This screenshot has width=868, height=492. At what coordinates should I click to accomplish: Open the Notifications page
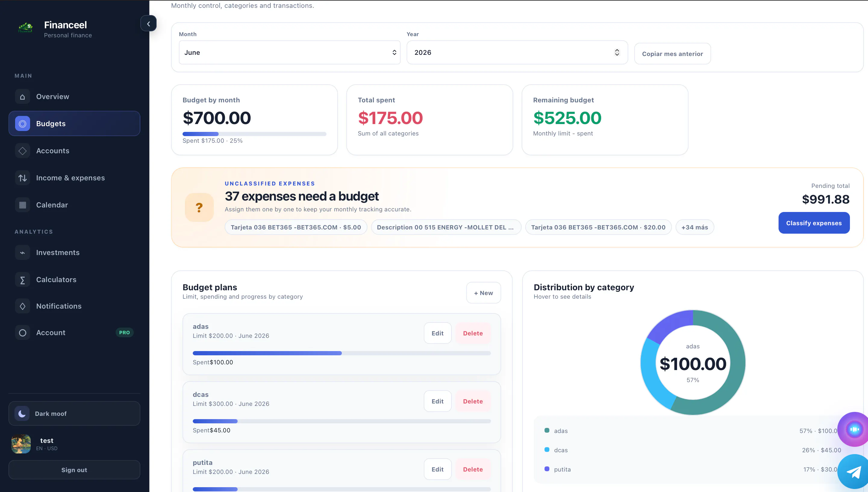tap(74, 306)
